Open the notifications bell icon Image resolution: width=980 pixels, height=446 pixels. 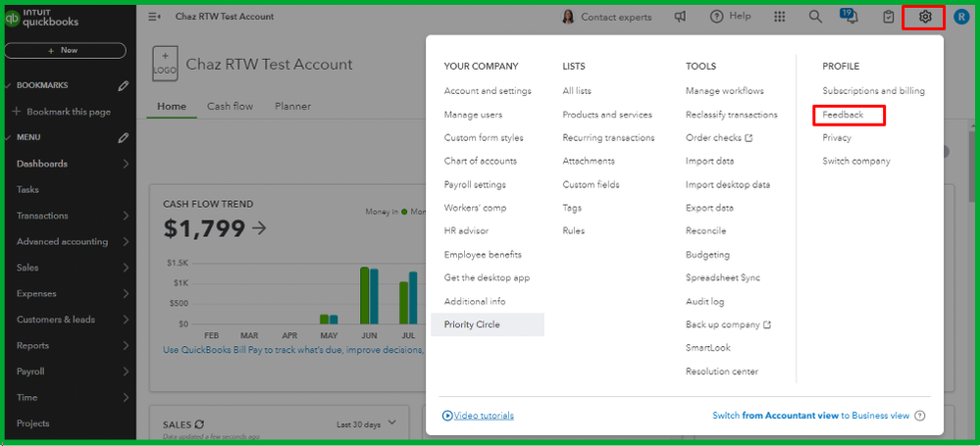click(851, 17)
